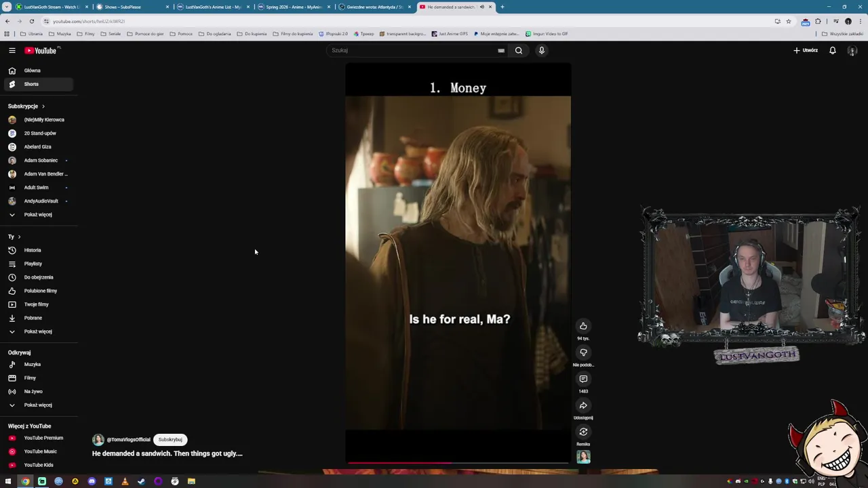Open the Muzyka bookmarks folder
868x488 pixels.
click(x=60, y=34)
